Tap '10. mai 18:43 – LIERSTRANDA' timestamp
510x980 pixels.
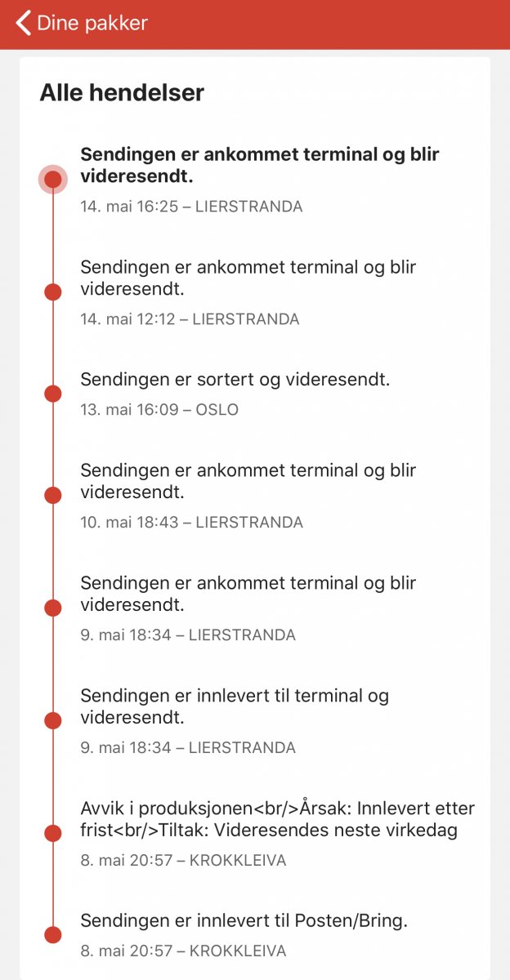pos(191,523)
